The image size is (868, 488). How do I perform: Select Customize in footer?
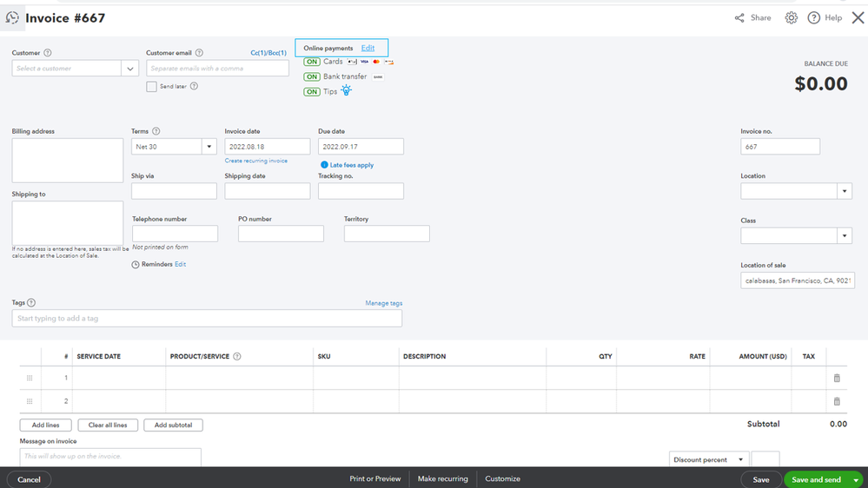click(x=502, y=479)
